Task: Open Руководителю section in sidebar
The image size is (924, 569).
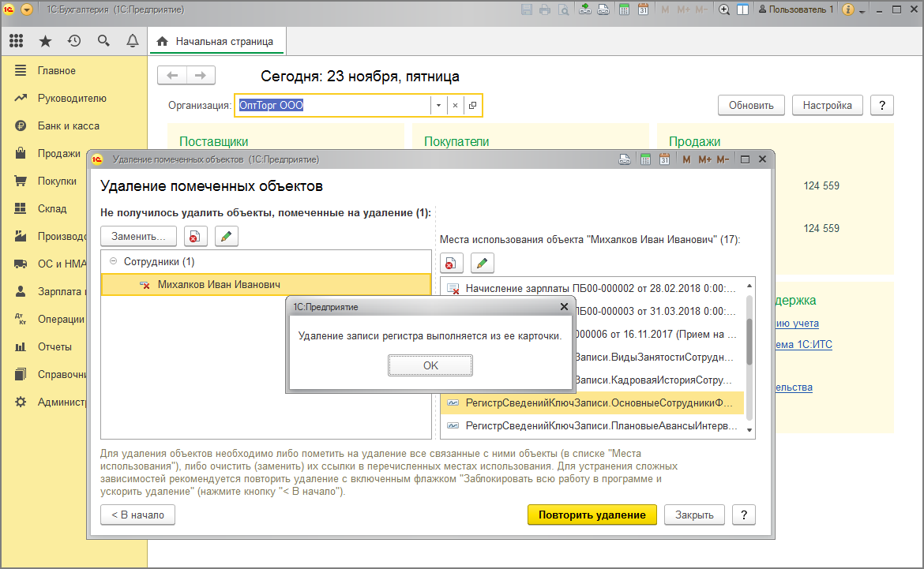Action: point(72,99)
